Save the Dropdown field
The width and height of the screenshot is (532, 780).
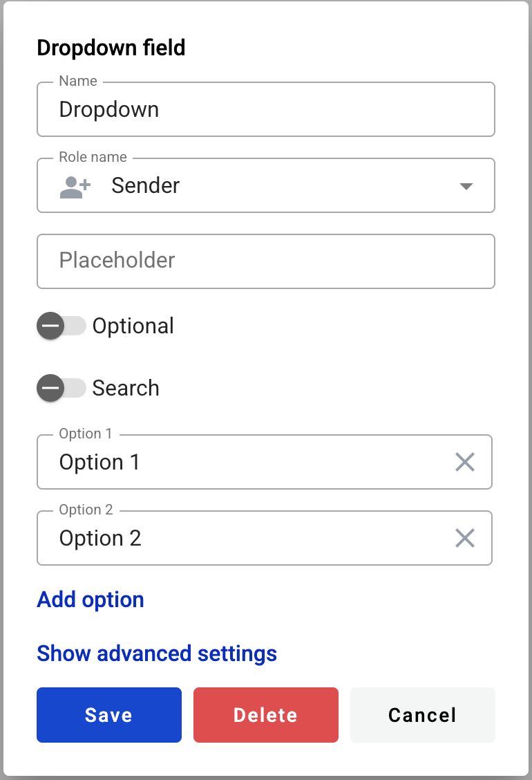click(108, 714)
